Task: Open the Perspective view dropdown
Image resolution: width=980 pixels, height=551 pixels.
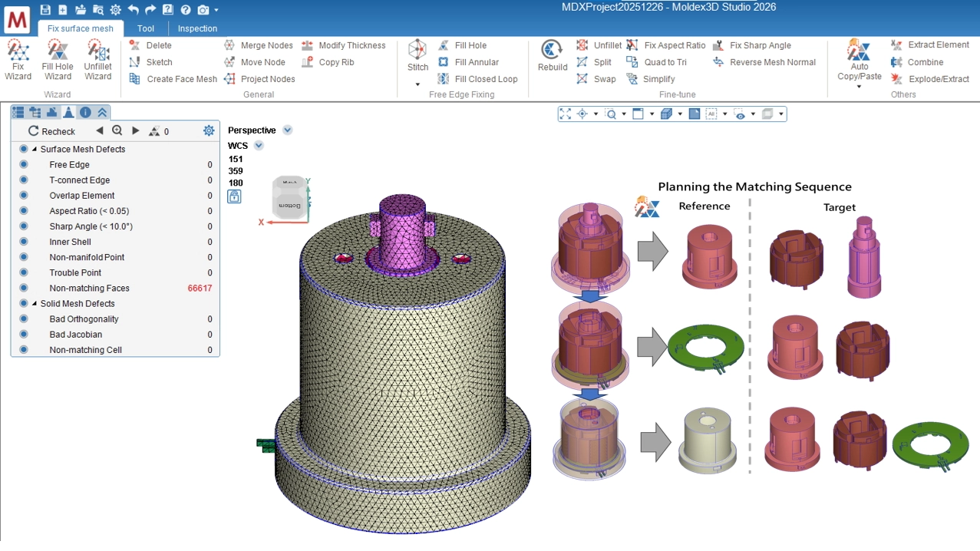Action: [288, 130]
